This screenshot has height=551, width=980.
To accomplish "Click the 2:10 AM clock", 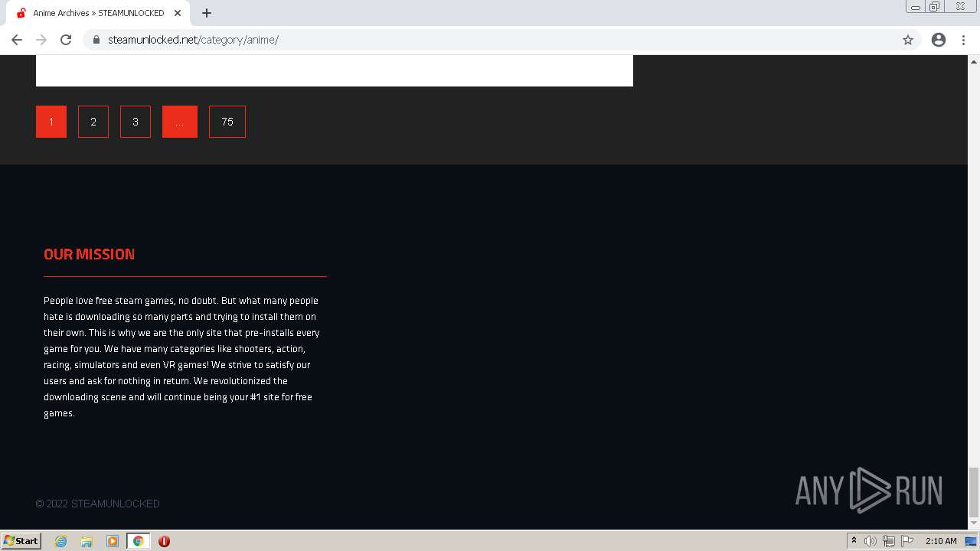I will [x=941, y=541].
